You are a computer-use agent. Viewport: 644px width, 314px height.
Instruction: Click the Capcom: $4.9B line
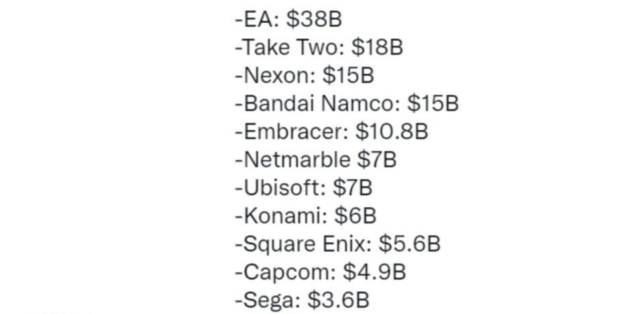tap(321, 272)
